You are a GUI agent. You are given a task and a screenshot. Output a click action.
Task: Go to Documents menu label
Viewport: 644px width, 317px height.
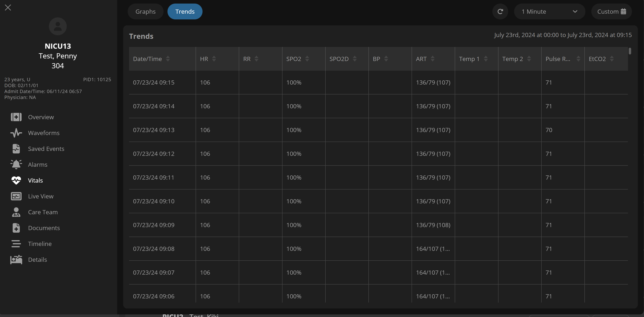[44, 228]
